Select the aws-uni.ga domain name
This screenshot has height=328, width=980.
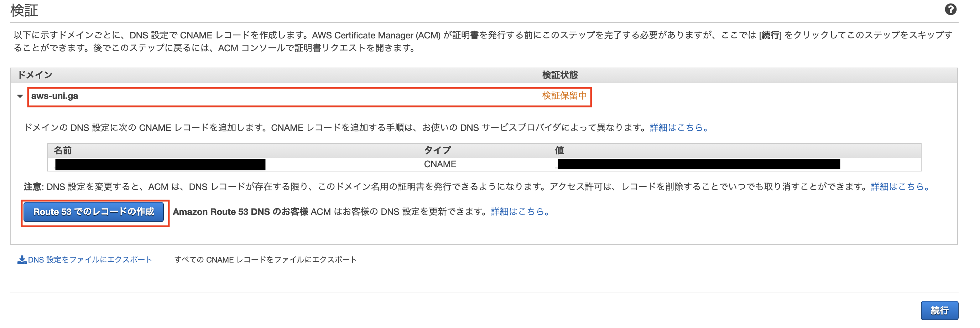(54, 96)
